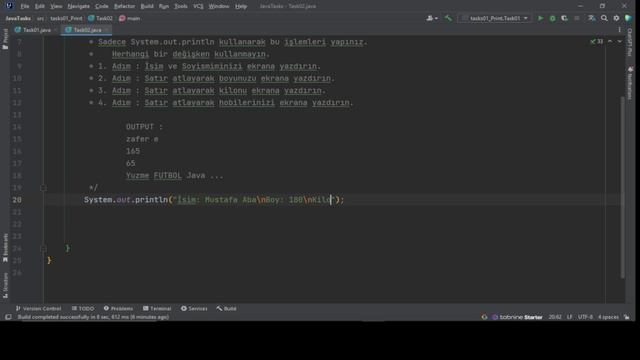Open the Build menu
This screenshot has height=360, width=640.
tap(147, 6)
